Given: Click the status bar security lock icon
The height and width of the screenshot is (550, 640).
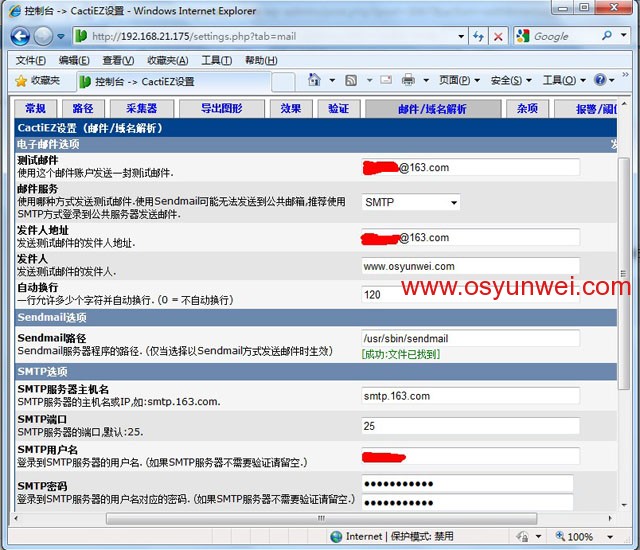Looking at the screenshot, I should 522,537.
